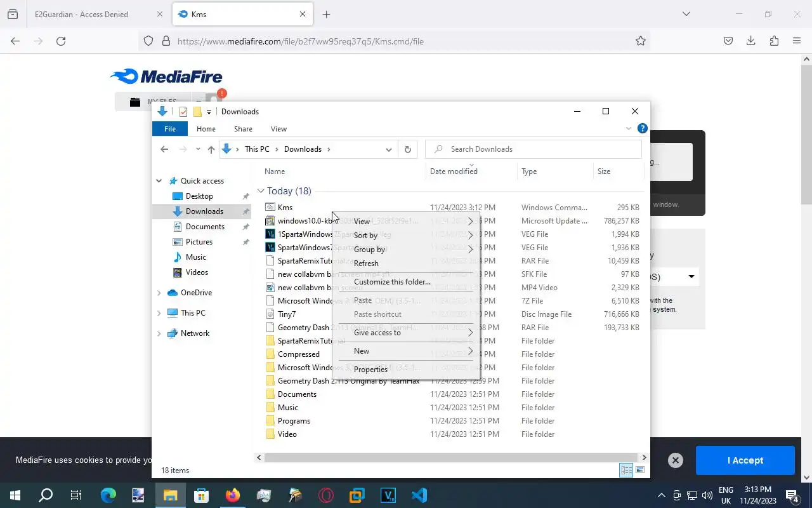Open Group by in context menu
The height and width of the screenshot is (508, 812).
[406, 250]
